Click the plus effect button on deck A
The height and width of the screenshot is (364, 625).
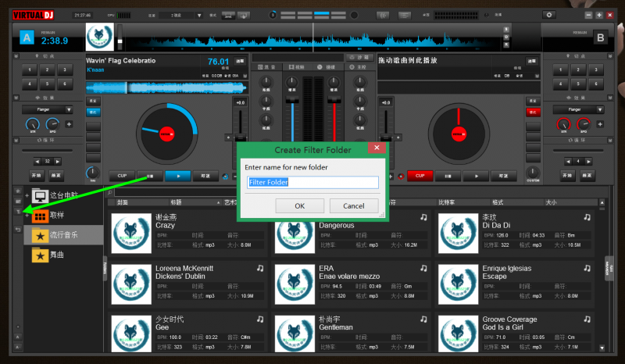(69, 124)
